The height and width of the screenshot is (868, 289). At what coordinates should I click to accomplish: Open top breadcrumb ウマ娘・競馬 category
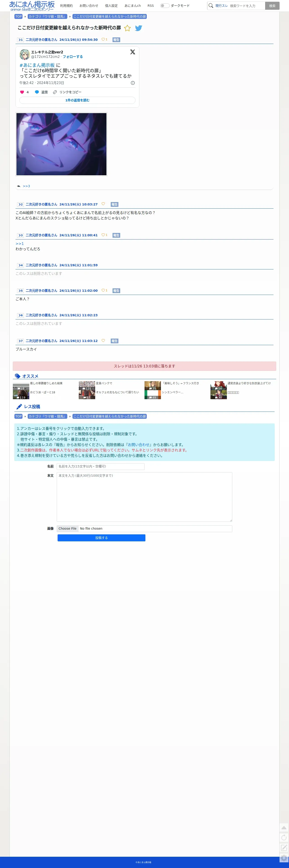47,16
